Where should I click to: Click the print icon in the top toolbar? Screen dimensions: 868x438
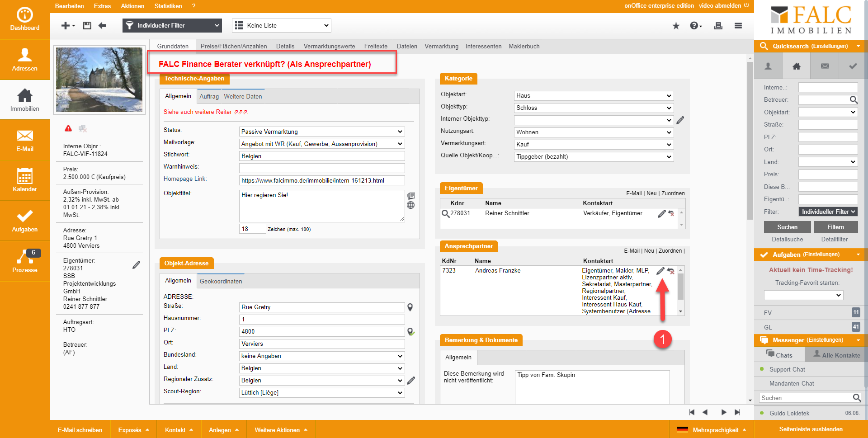(x=718, y=26)
